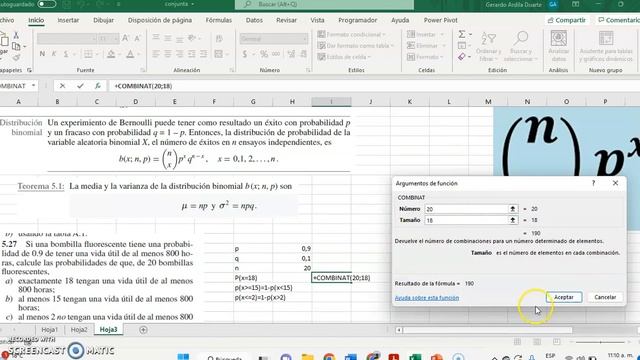
Task: Open the Power Pivot ribbon tab
Action: click(x=440, y=20)
